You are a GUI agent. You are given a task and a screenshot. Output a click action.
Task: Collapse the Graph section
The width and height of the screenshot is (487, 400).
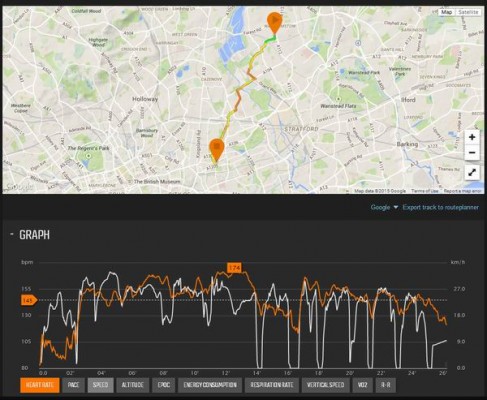[x=12, y=234]
